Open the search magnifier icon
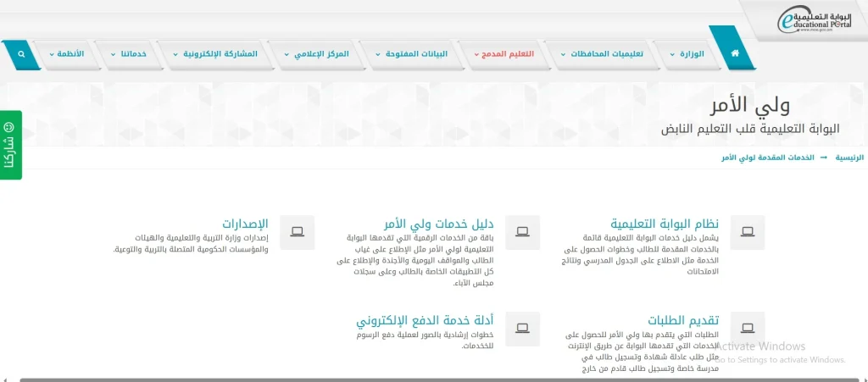Screen dimensions: 868x382 tap(21, 54)
